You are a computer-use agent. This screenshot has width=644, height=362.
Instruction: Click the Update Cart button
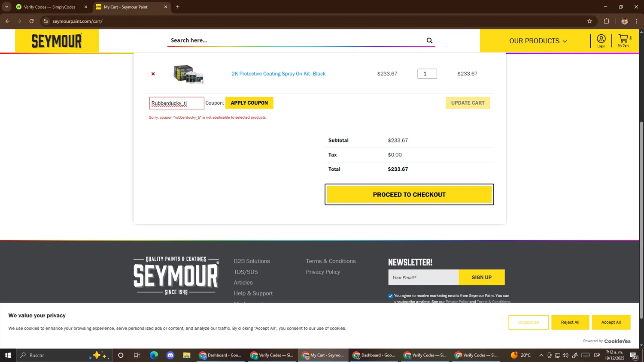click(468, 103)
